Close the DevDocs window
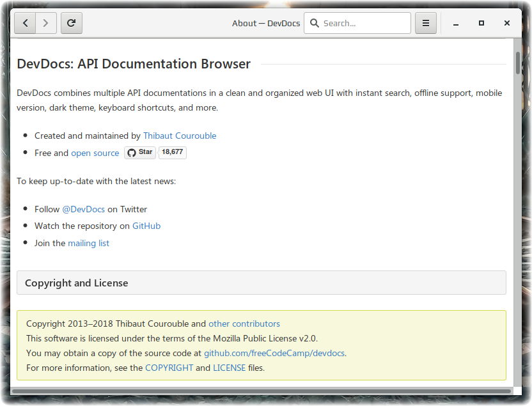The height and width of the screenshot is (406, 532). click(507, 23)
